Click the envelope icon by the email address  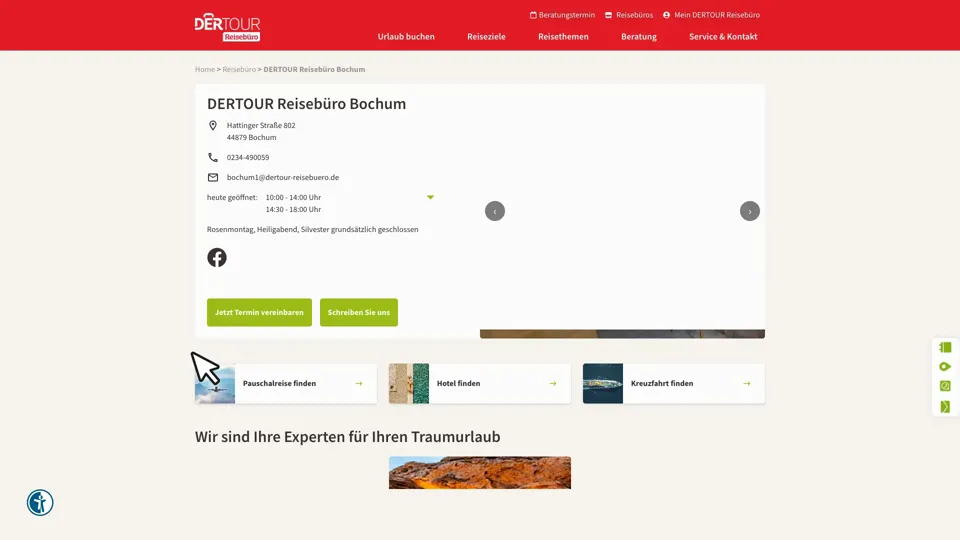click(x=212, y=178)
